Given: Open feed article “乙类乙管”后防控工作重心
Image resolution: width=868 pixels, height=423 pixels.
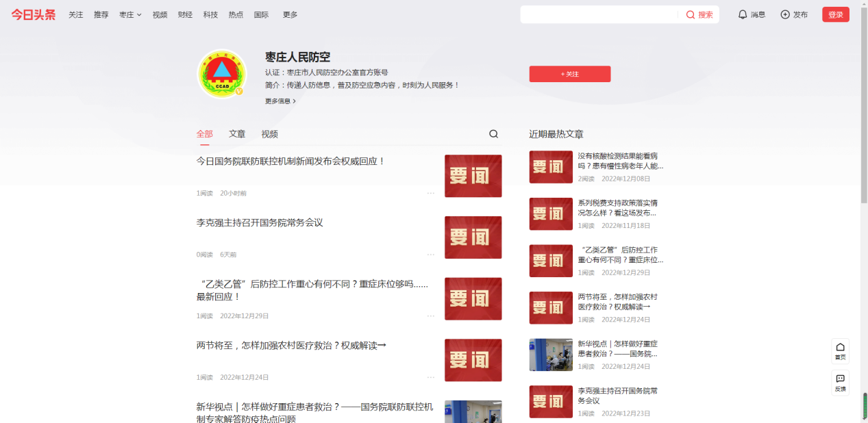Looking at the screenshot, I should [x=312, y=290].
